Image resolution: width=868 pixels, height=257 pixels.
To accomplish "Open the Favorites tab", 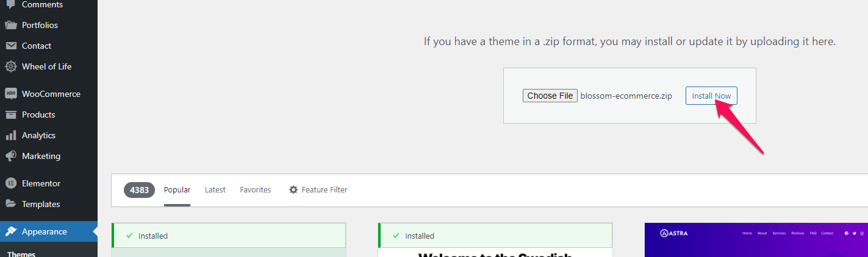I will click(256, 189).
